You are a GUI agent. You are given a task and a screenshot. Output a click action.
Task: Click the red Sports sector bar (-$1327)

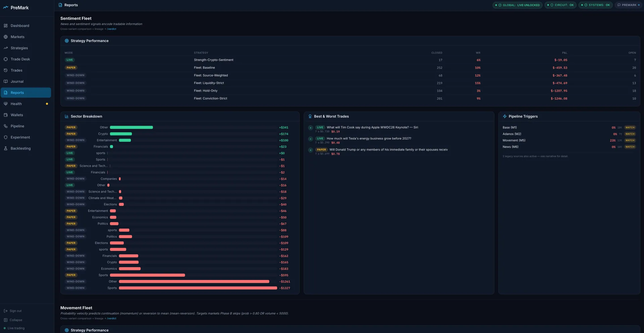(198, 288)
